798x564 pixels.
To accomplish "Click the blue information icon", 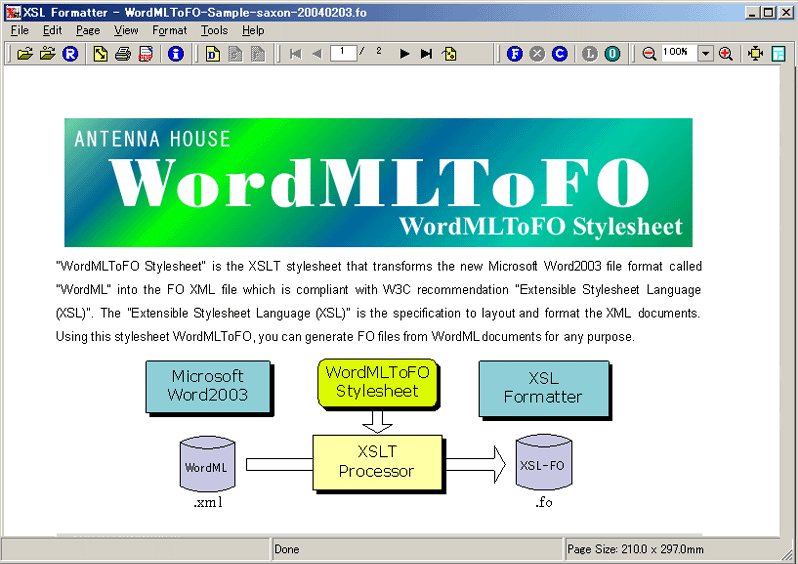I will [x=176, y=53].
